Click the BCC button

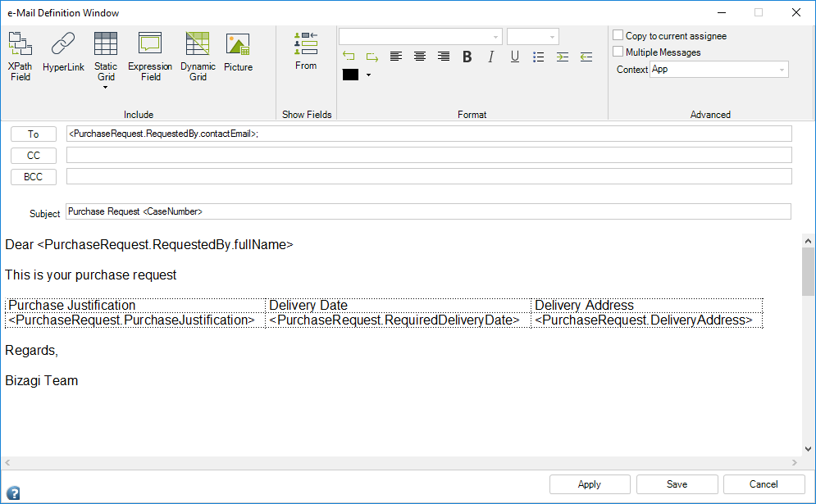(34, 177)
